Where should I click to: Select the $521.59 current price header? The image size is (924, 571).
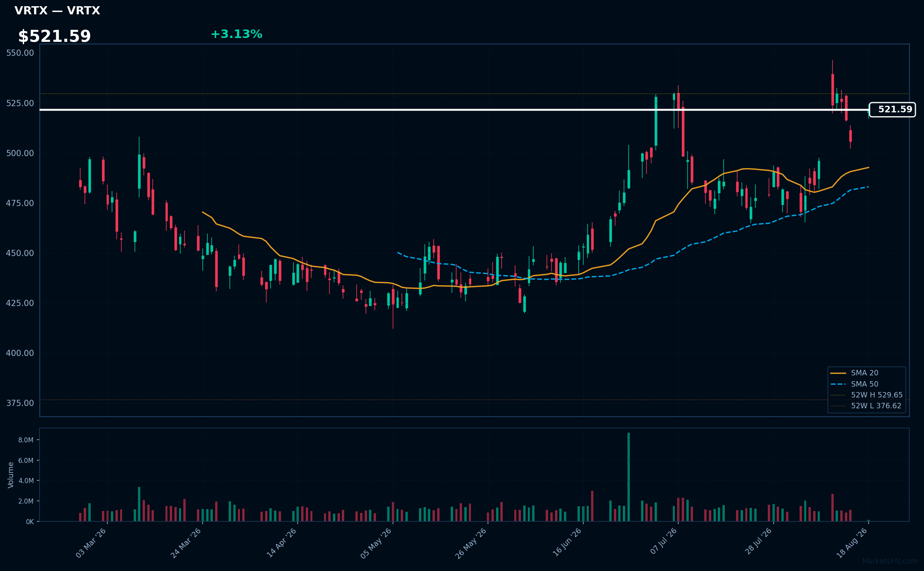54,36
